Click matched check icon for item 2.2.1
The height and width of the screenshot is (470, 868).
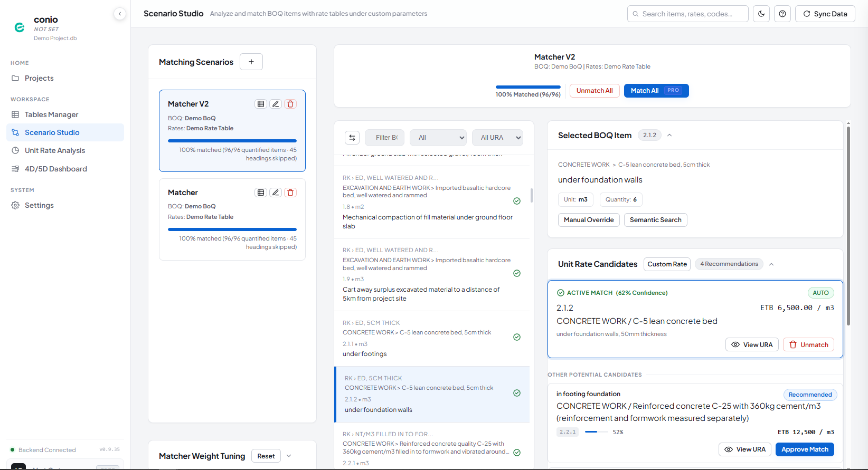[x=517, y=453]
